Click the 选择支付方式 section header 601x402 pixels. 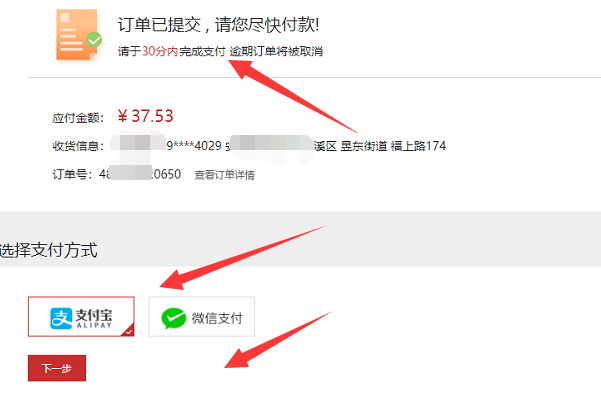(x=49, y=250)
